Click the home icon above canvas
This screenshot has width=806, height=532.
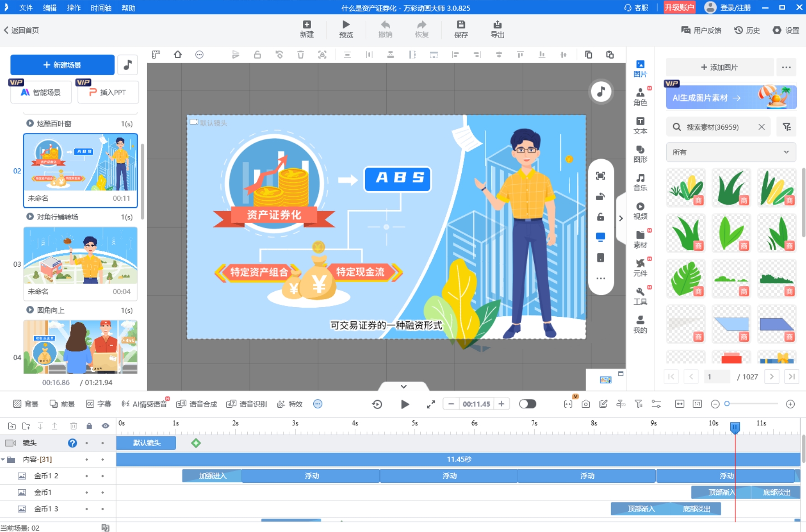(x=178, y=55)
